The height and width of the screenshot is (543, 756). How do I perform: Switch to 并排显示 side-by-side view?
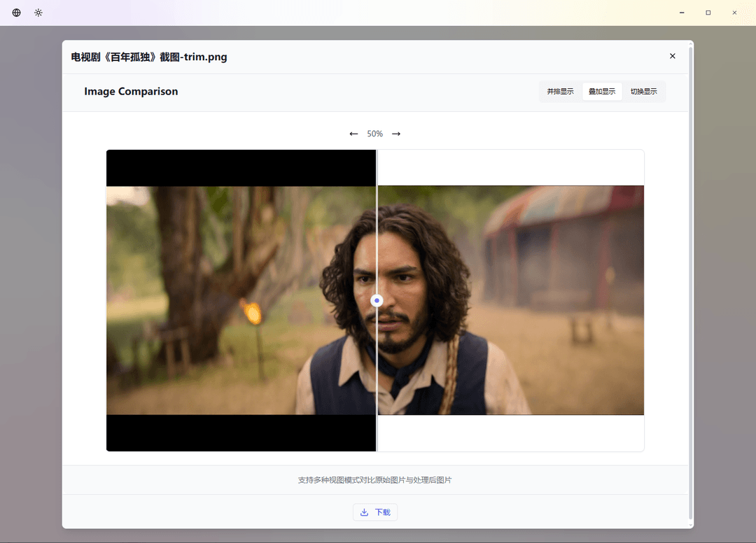click(x=560, y=92)
